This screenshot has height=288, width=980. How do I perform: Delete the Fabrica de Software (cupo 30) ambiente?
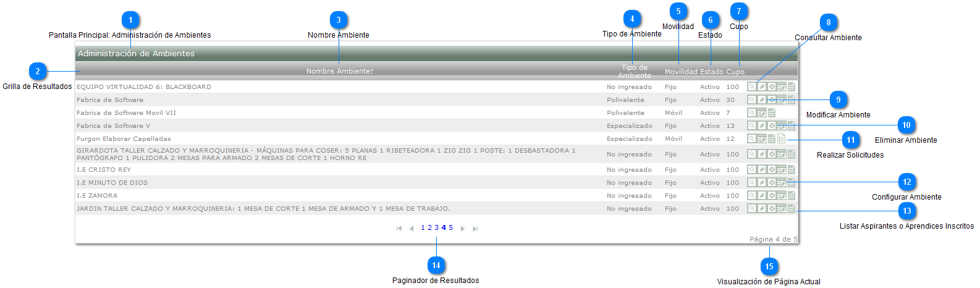tap(772, 100)
